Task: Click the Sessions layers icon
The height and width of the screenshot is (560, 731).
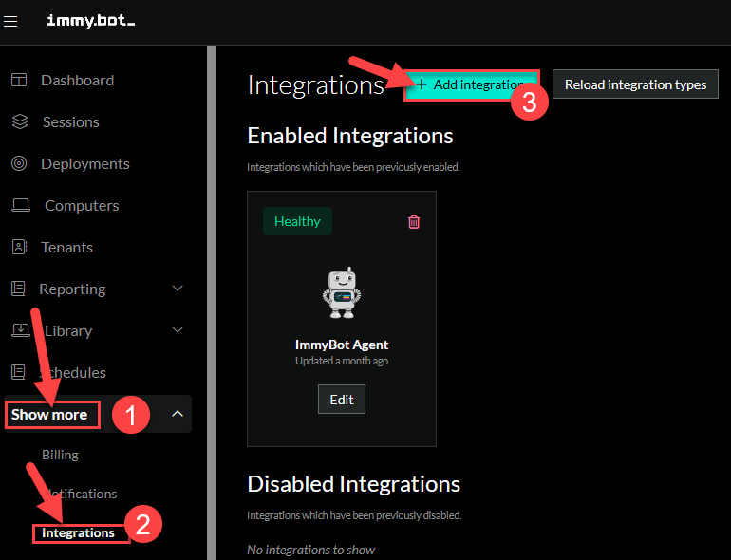Action: (19, 122)
